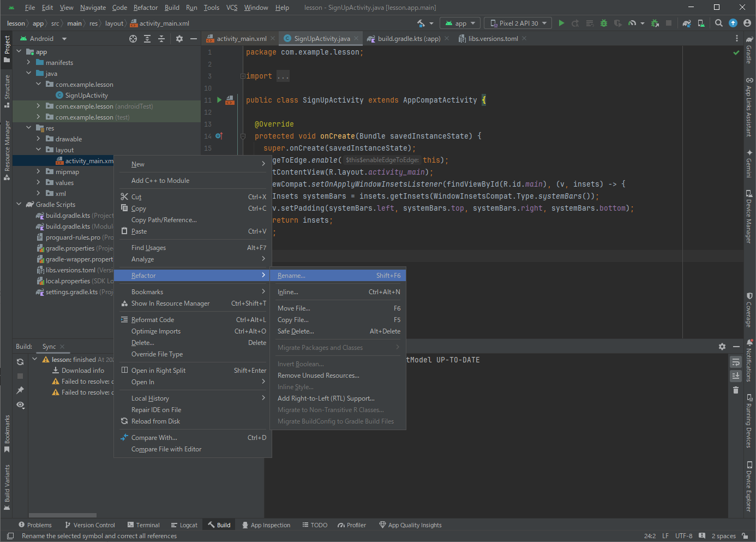Toggle scroll-to-end icon in build output

[x=736, y=376]
